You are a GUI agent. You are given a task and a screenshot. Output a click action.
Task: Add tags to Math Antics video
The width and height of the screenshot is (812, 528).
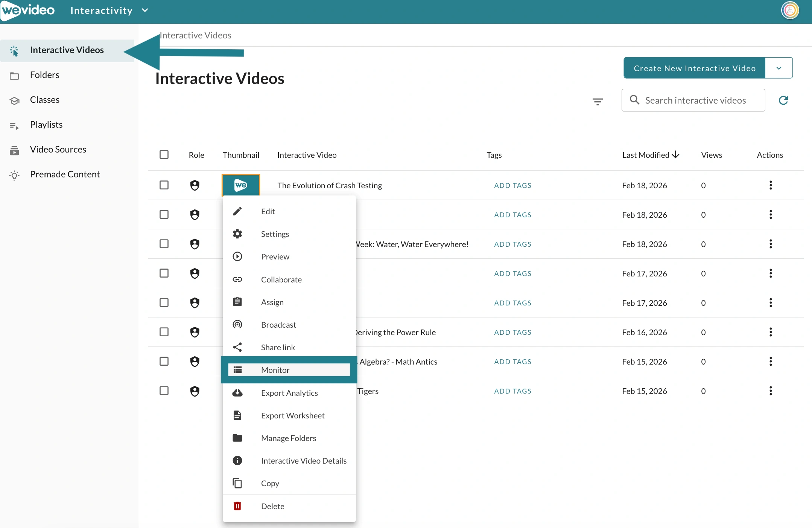pyautogui.click(x=513, y=362)
